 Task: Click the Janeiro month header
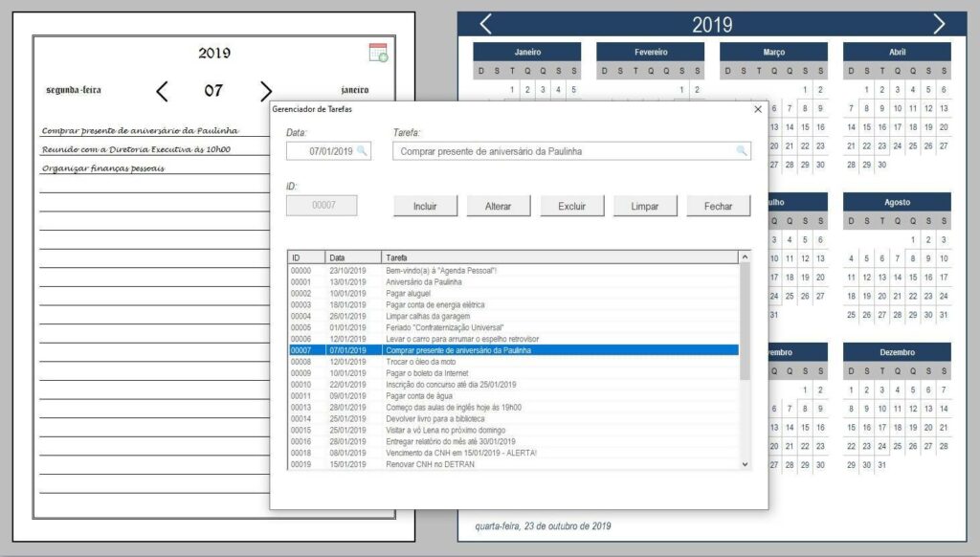point(527,52)
